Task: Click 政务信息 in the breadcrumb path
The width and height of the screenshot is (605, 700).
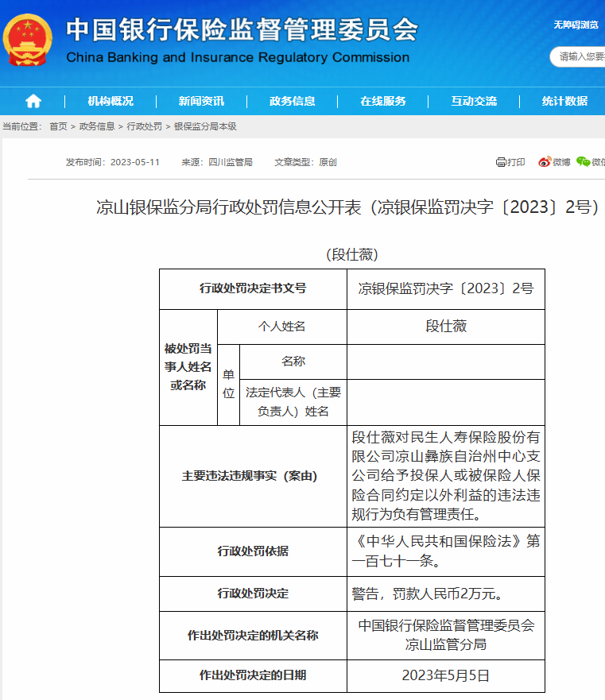Action: [97, 126]
